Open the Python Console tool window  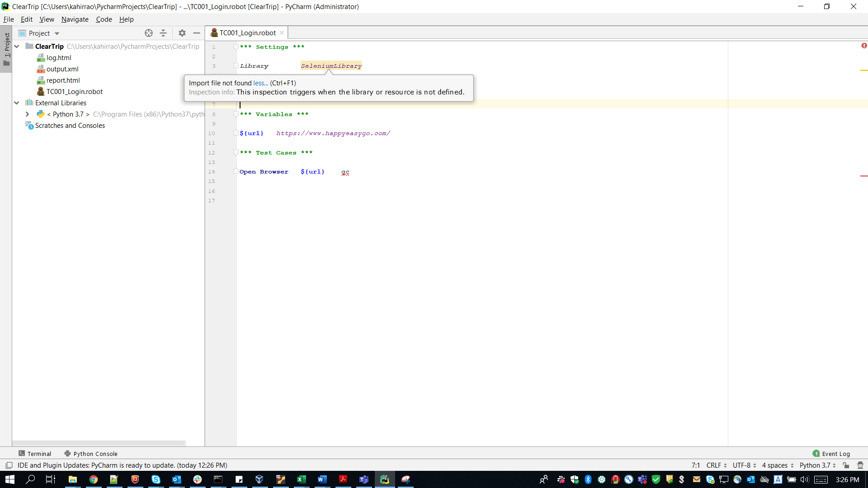click(x=91, y=454)
